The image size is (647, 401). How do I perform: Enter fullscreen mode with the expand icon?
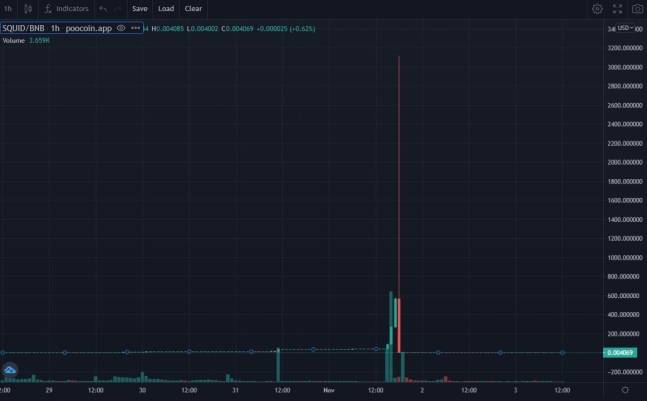617,9
